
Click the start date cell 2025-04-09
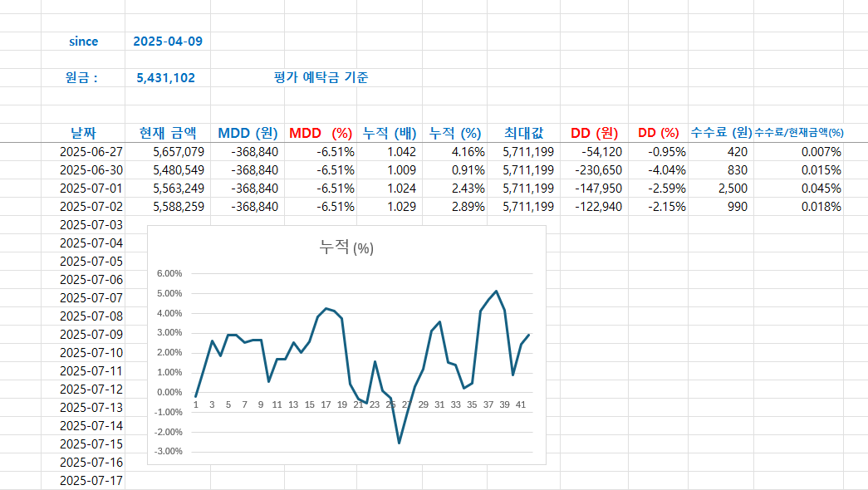tap(168, 42)
